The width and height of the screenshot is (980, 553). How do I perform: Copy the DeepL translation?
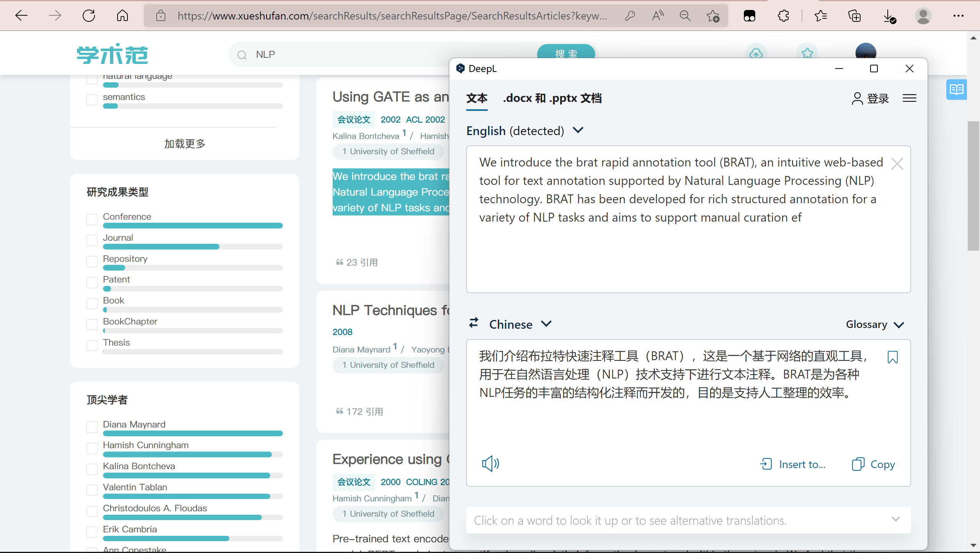coord(874,464)
